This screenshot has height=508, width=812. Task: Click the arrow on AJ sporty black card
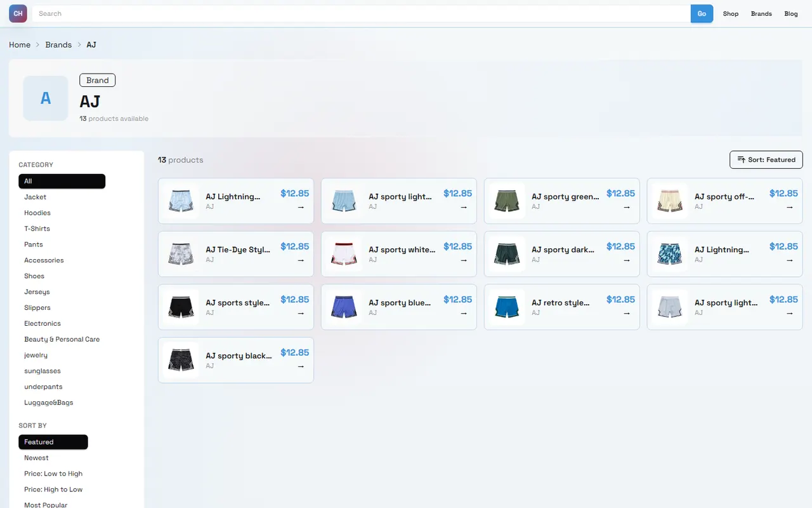pos(301,366)
